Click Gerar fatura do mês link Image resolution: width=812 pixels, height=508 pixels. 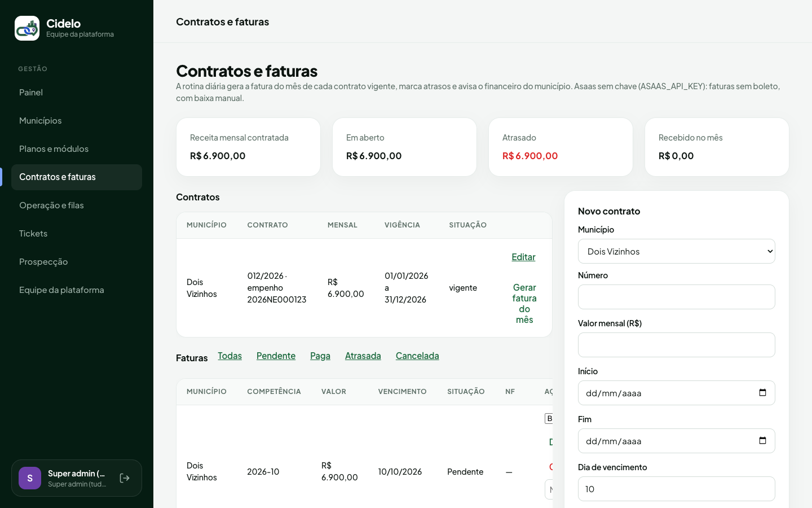(x=524, y=304)
